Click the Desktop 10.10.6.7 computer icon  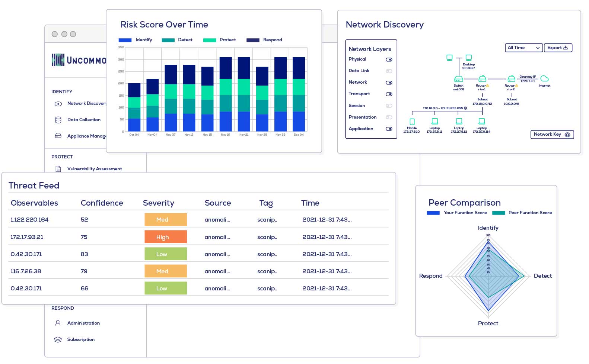tap(469, 58)
